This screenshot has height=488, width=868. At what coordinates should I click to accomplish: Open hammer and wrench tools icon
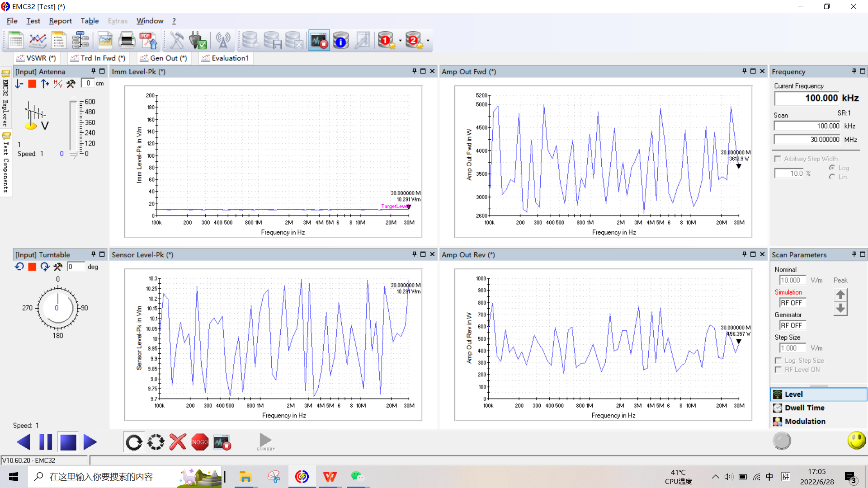[176, 40]
